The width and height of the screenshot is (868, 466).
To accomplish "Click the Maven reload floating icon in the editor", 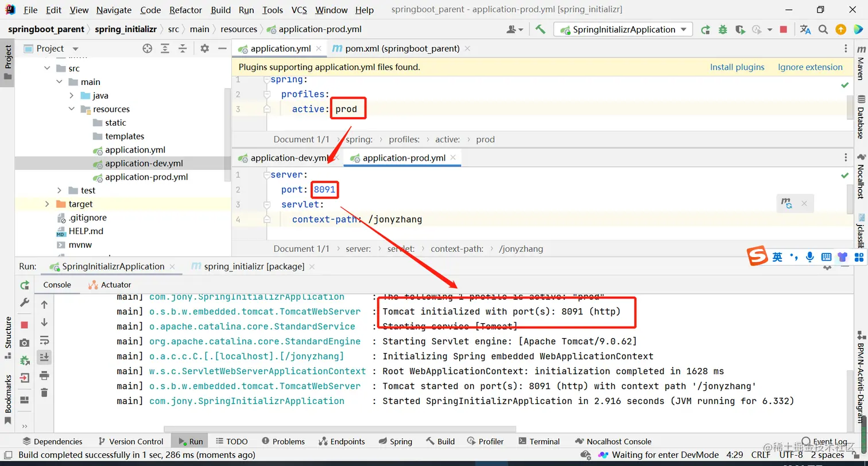I will (x=786, y=203).
